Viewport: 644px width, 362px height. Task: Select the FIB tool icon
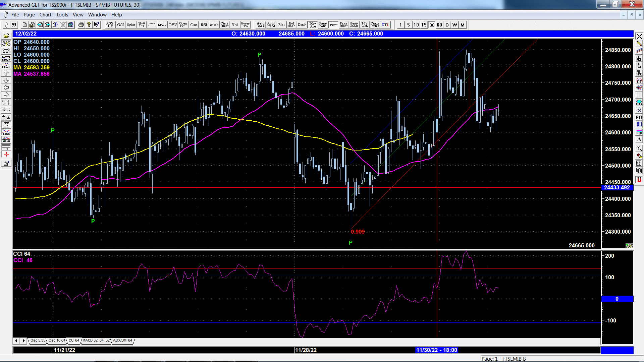click(x=6, y=147)
